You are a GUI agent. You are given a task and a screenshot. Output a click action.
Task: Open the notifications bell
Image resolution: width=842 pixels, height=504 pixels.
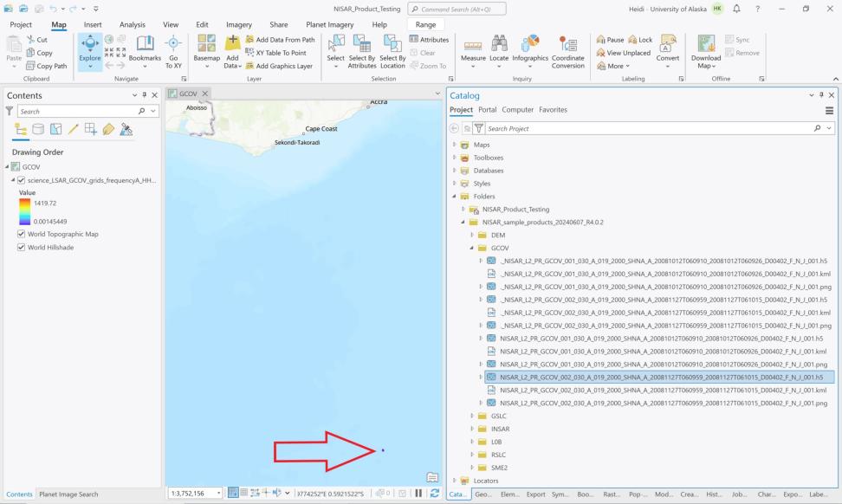coord(736,9)
